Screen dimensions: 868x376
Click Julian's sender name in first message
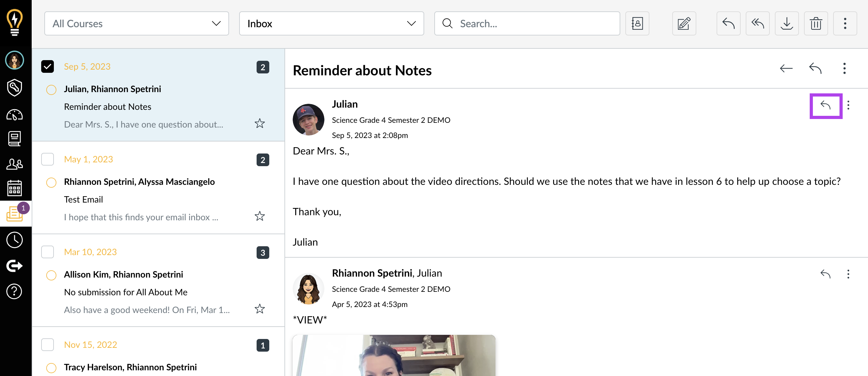[x=345, y=104]
